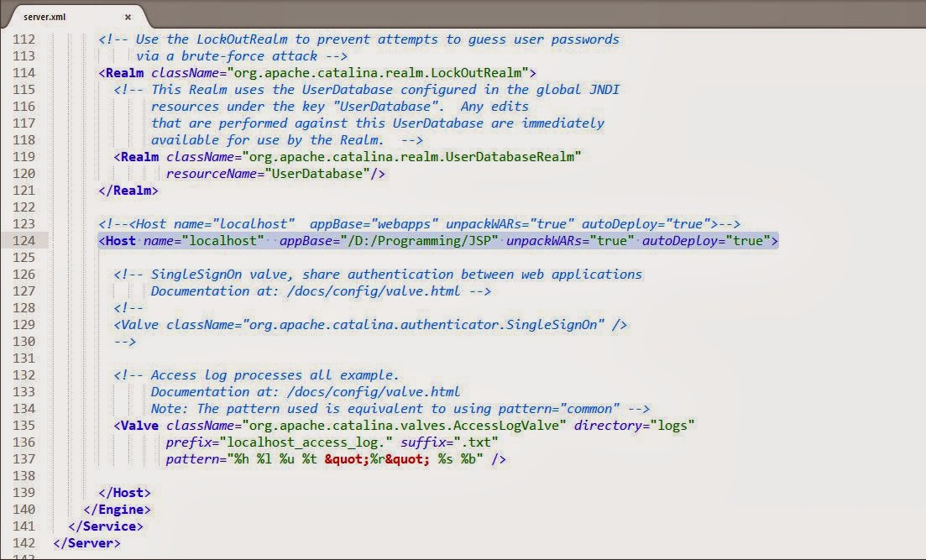This screenshot has height=560, width=926.
Task: Click the closing </Server> tag
Action: tap(86, 543)
